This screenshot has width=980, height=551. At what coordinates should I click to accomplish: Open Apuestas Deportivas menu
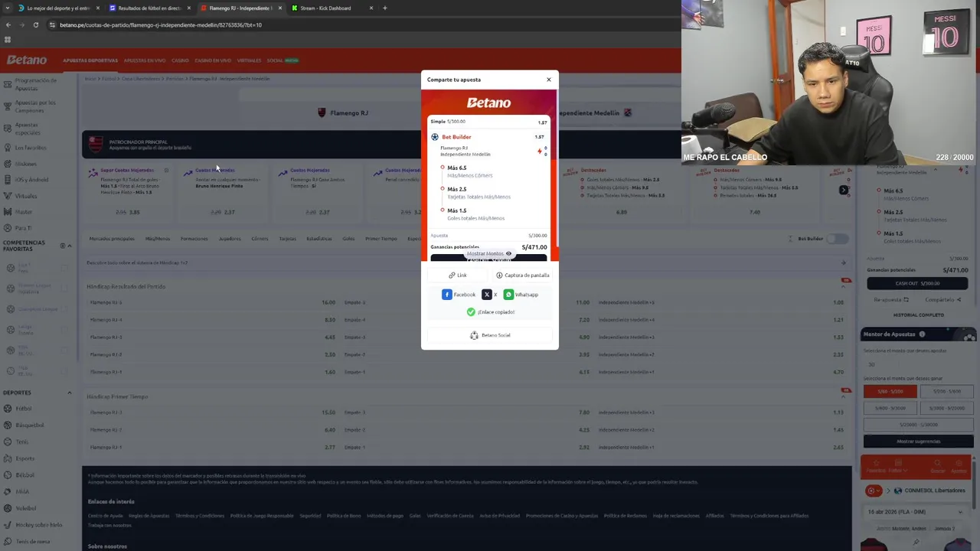coord(90,60)
